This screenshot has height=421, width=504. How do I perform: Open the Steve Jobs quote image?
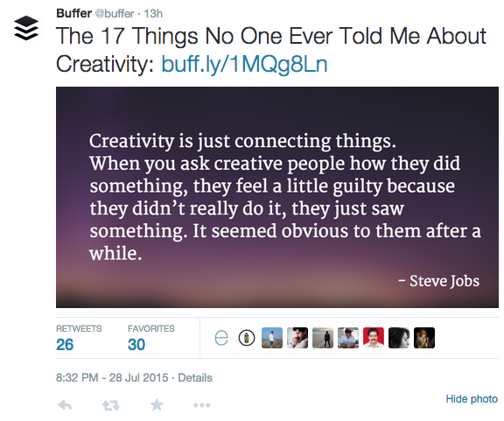[x=277, y=197]
